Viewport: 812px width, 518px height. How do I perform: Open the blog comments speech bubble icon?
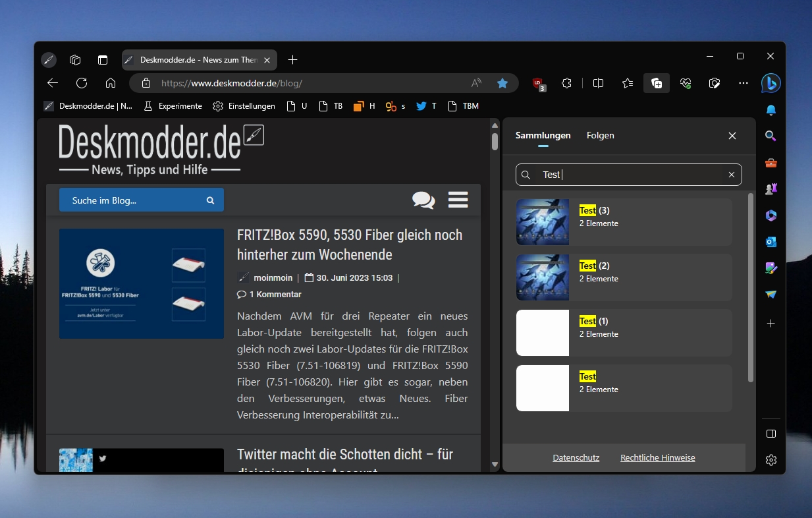pyautogui.click(x=423, y=200)
